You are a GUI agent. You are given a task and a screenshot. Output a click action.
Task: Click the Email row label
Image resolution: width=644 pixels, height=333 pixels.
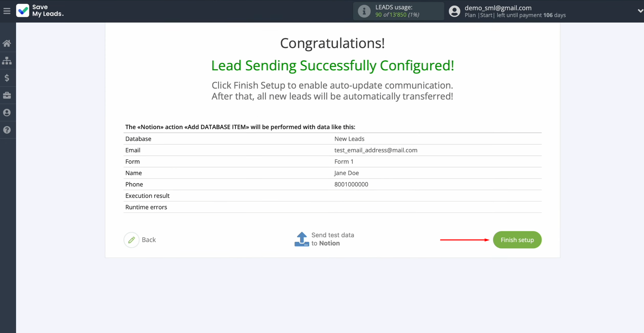point(133,150)
